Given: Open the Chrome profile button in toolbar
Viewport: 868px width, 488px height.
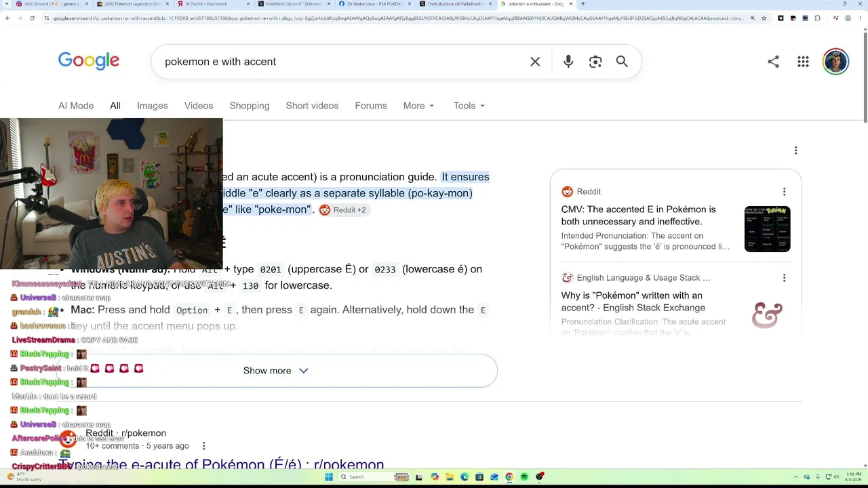Looking at the screenshot, I should pos(846,18).
